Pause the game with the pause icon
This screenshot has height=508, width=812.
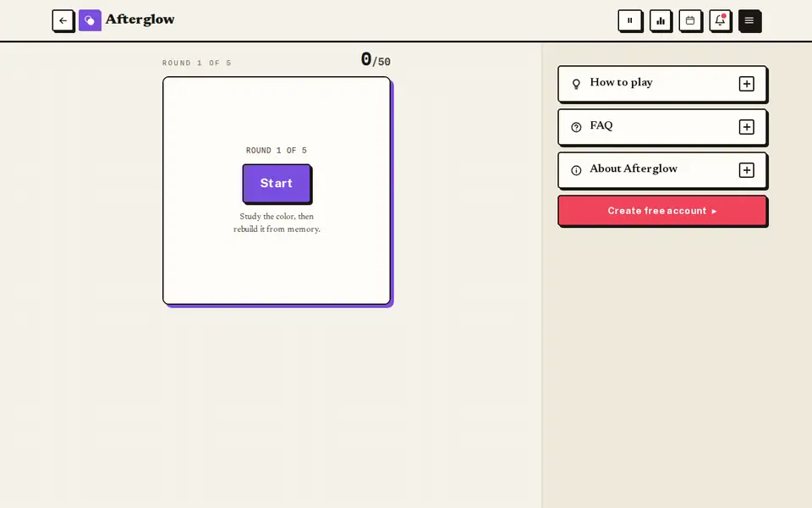[629, 20]
